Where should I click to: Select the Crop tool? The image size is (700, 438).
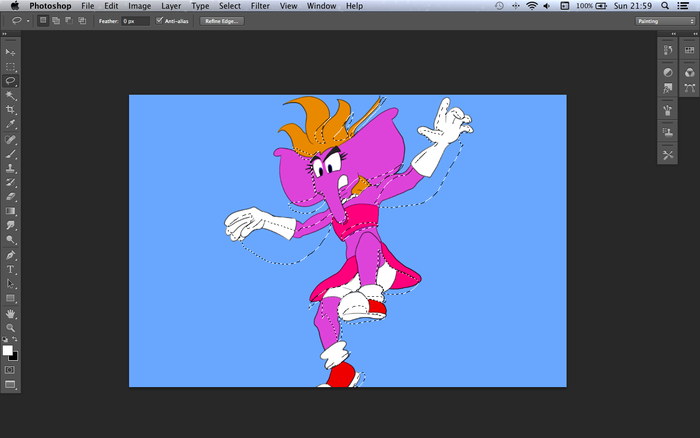(11, 109)
